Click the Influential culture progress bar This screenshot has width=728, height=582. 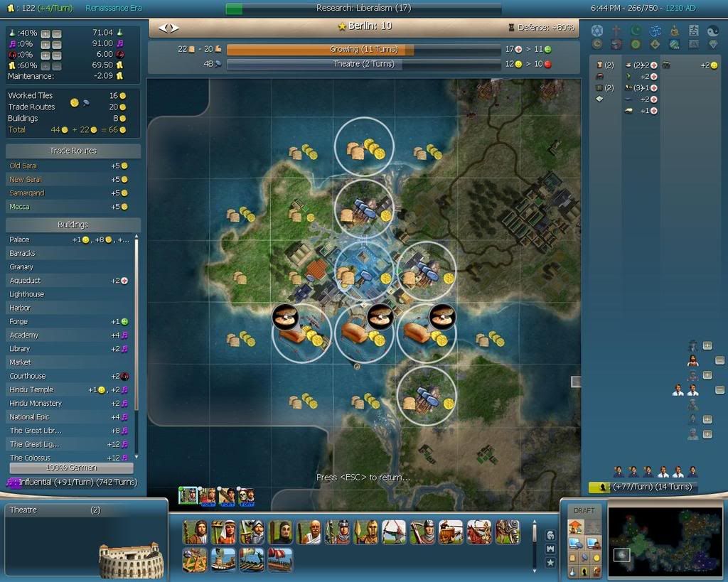(x=72, y=483)
